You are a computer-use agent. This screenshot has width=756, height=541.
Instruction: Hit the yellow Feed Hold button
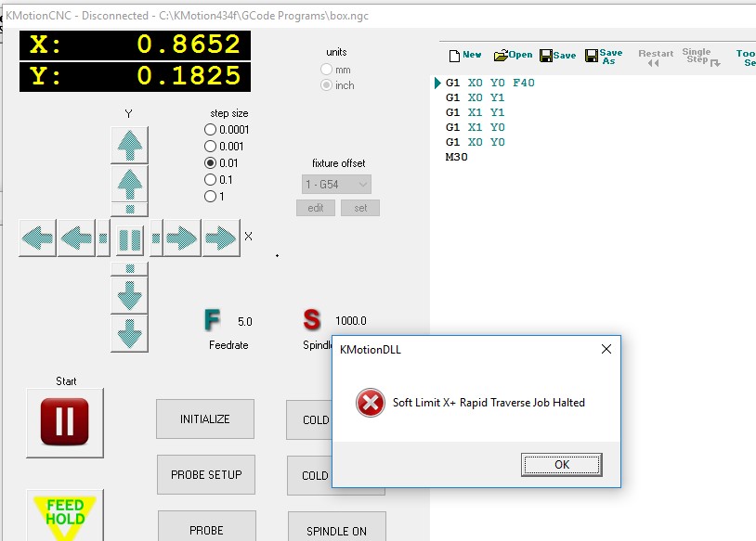pyautogui.click(x=65, y=516)
